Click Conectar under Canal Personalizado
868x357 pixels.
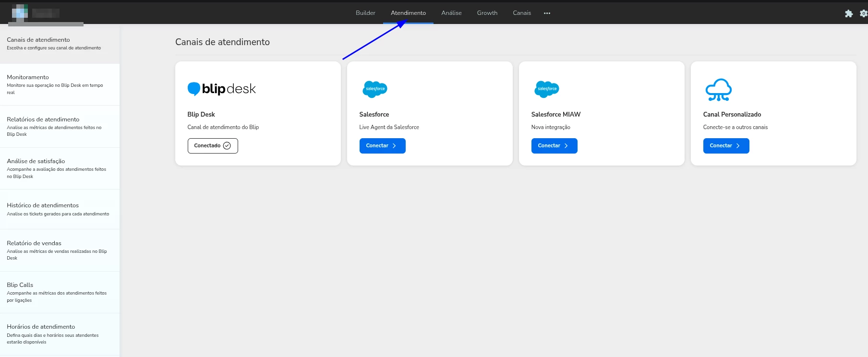point(726,146)
